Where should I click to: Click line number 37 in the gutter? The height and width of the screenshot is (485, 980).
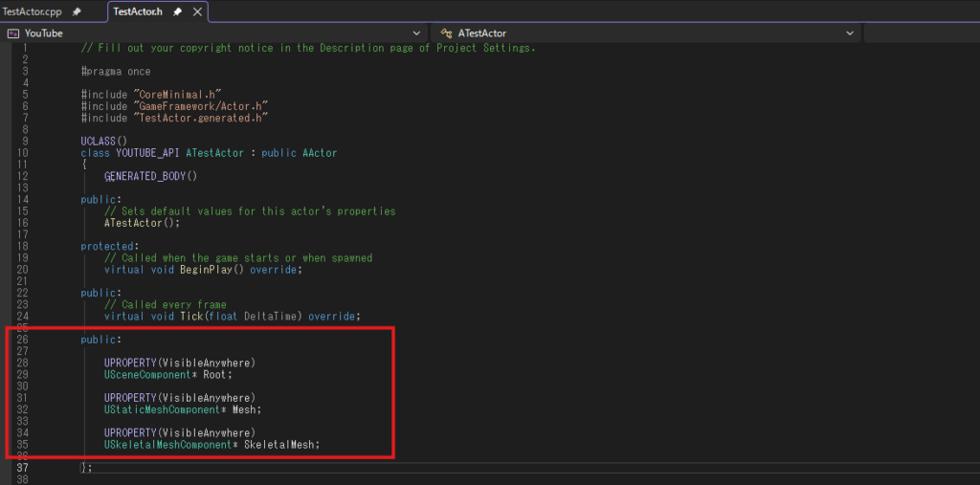[x=21, y=467]
